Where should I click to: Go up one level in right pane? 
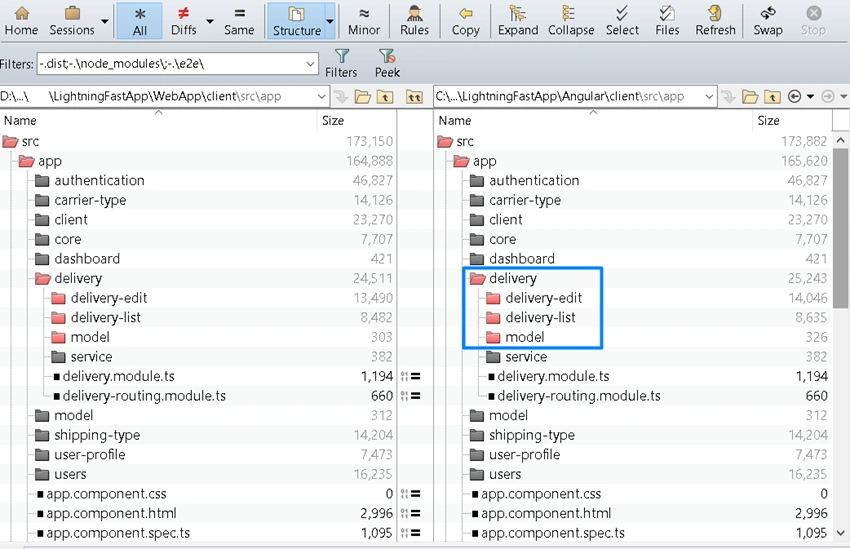coord(772,97)
